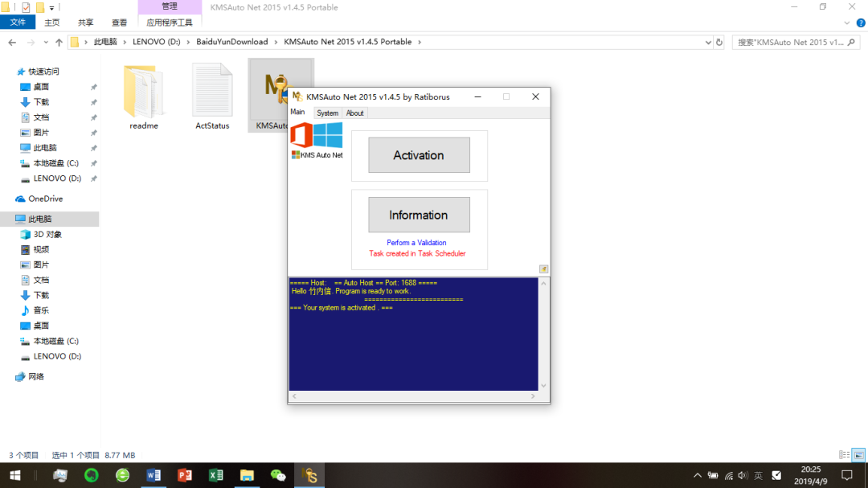Viewport: 868px width, 488px height.
Task: Go back in Explorer navigation
Action: point(12,42)
